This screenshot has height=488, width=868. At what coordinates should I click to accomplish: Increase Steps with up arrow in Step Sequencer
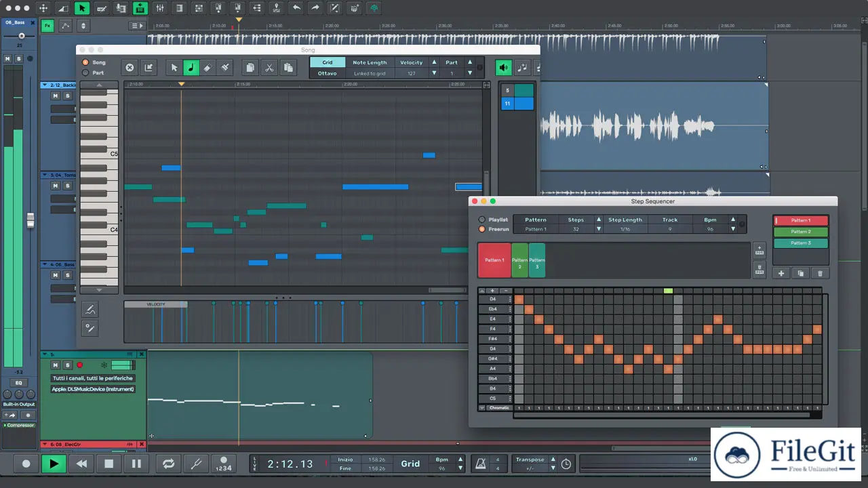[x=598, y=220]
